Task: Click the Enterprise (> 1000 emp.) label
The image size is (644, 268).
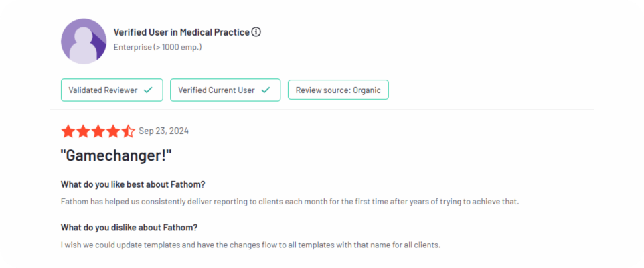Action: click(x=158, y=48)
